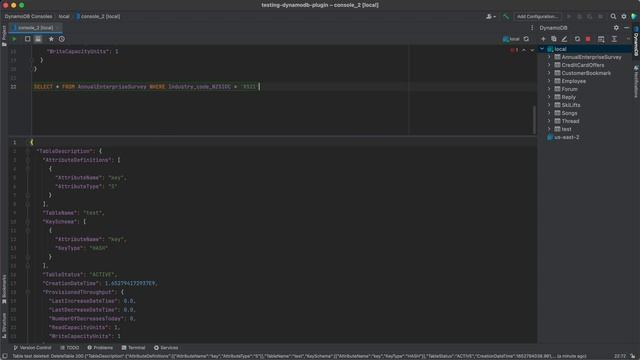Open the user account dropdown icon
Image resolution: width=640 pixels, height=360 pixels.
(x=491, y=16)
